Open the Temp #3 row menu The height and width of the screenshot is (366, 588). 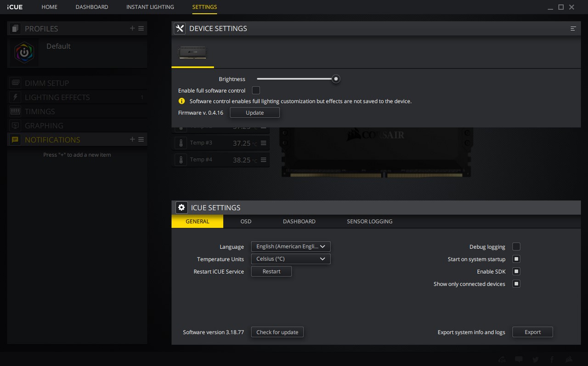[264, 143]
